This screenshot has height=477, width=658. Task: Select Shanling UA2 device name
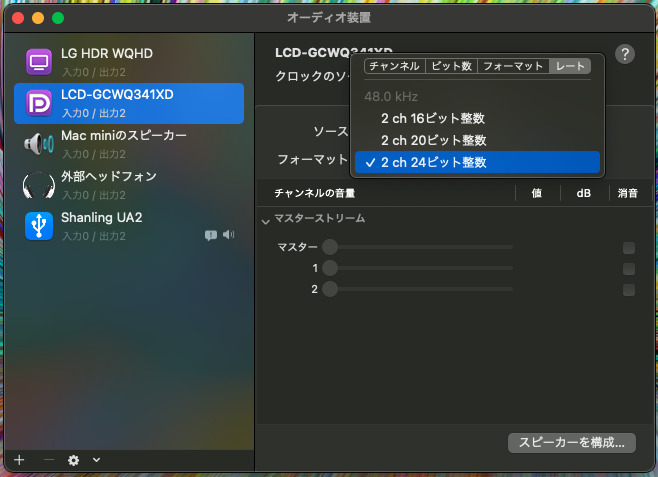[102, 217]
